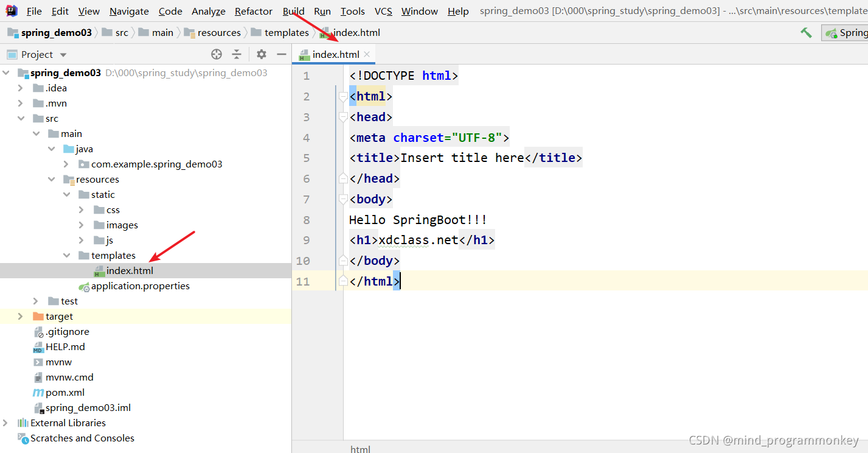The width and height of the screenshot is (868, 453).
Task: Click resources breadcrumb in navigation bar
Action: pos(212,33)
